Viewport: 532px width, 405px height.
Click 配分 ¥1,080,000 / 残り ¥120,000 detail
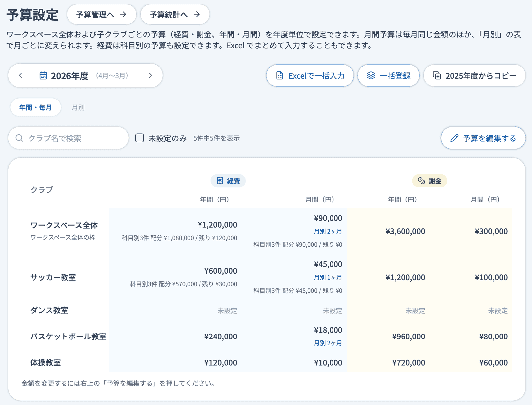(194, 238)
